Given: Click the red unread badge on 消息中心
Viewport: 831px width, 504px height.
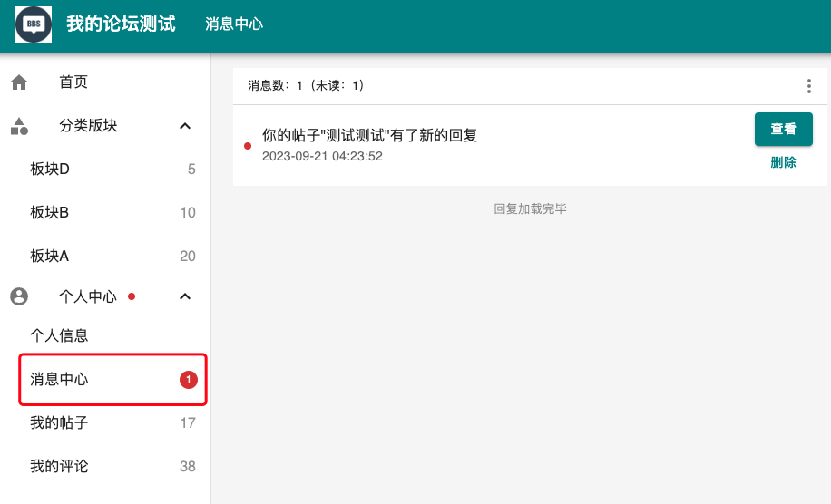Looking at the screenshot, I should coord(188,380).
